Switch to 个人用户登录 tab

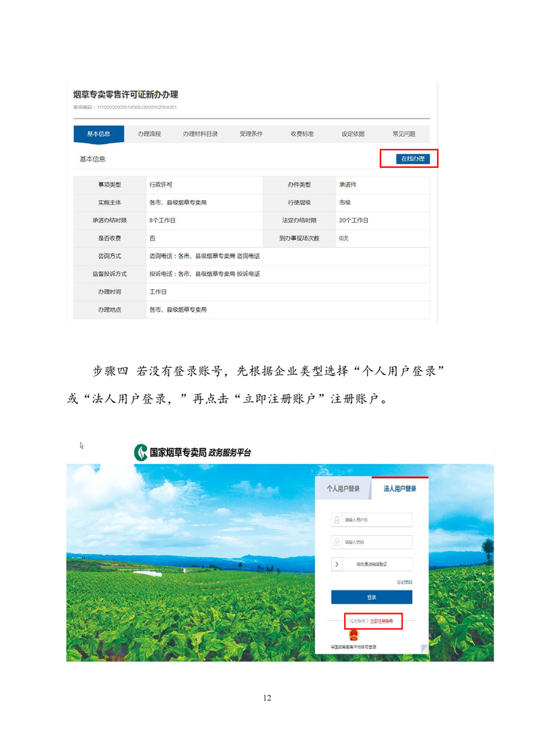click(343, 489)
